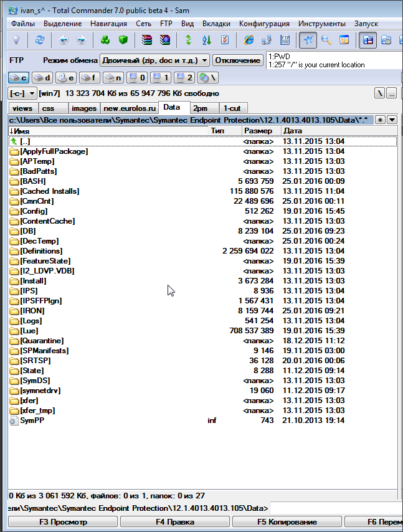The height and width of the screenshot is (532, 403).
Task: Click the network computers connection icon
Action: tap(267, 40)
